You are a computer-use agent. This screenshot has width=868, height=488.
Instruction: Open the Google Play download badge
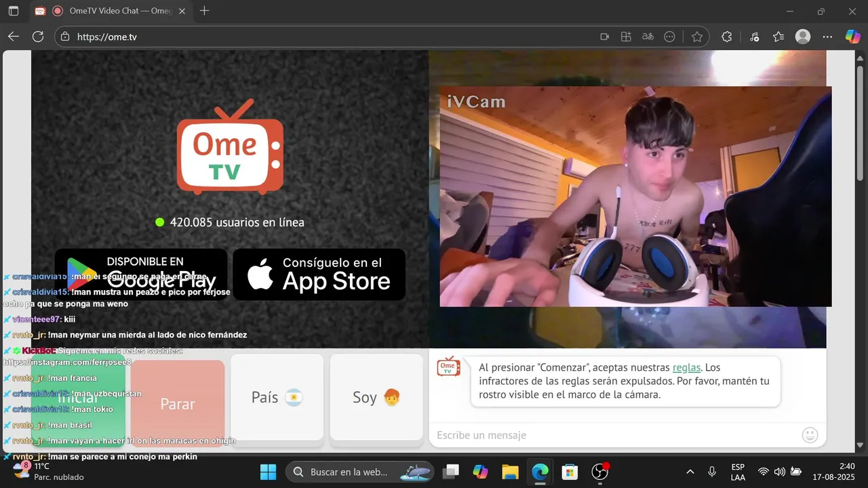[141, 274]
